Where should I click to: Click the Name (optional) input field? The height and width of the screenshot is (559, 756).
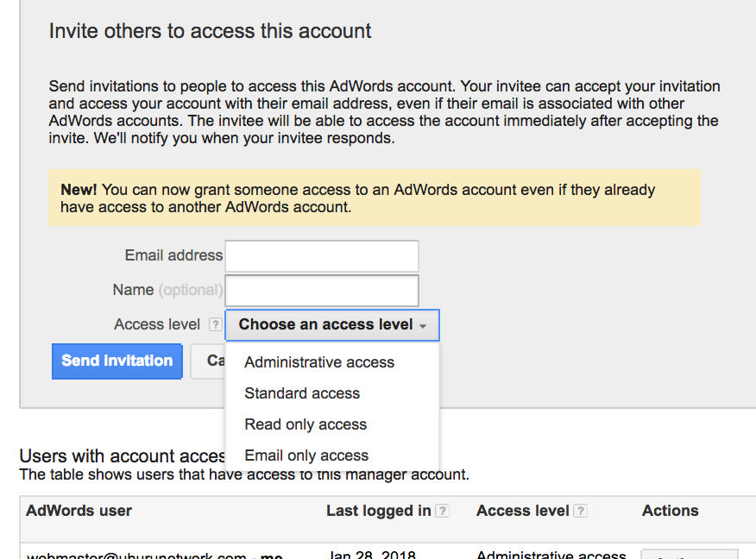point(322,291)
